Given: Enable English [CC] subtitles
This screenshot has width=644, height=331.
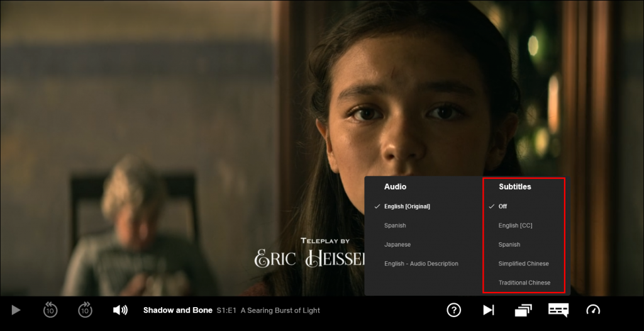Looking at the screenshot, I should click(x=516, y=225).
